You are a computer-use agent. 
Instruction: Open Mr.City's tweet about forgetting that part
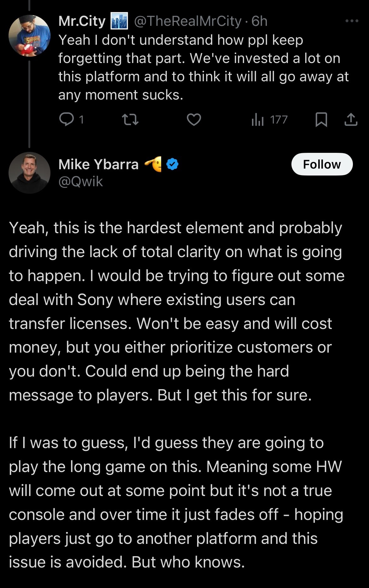pos(203,67)
